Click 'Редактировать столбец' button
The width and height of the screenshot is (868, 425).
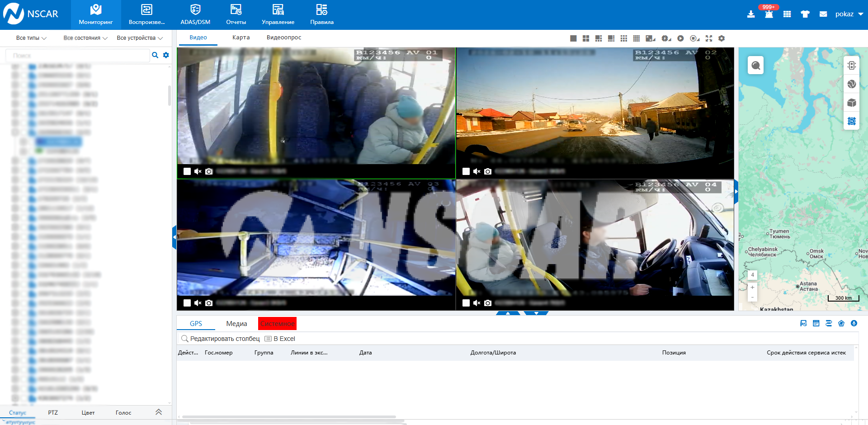(221, 339)
